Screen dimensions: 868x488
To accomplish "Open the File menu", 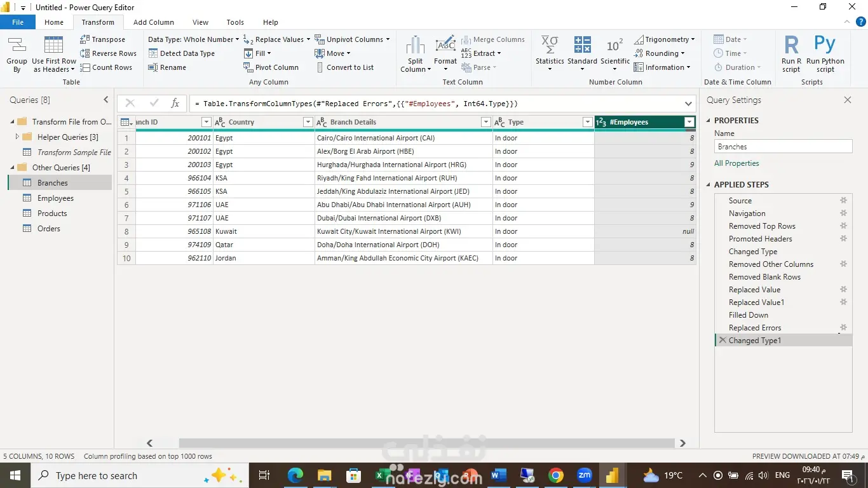I will click(18, 22).
